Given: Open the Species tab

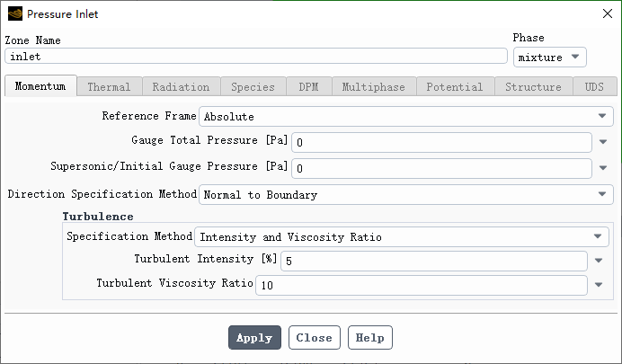Looking at the screenshot, I should [246, 87].
